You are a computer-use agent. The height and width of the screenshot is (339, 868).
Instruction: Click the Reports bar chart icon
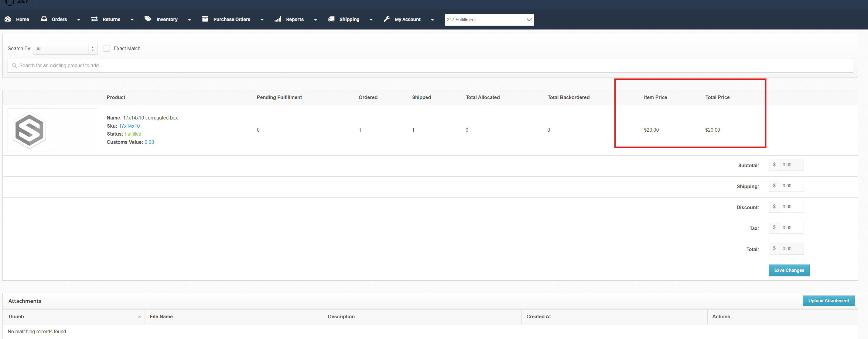click(278, 19)
